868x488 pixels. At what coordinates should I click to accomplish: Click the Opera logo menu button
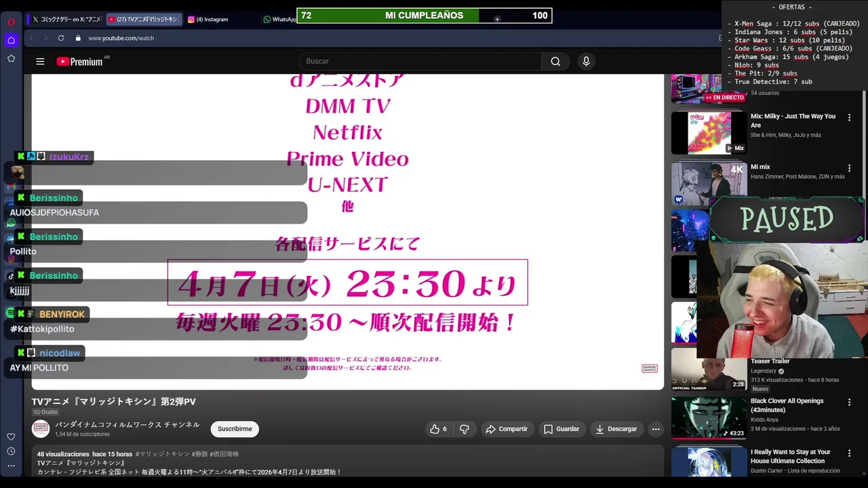[x=11, y=21]
